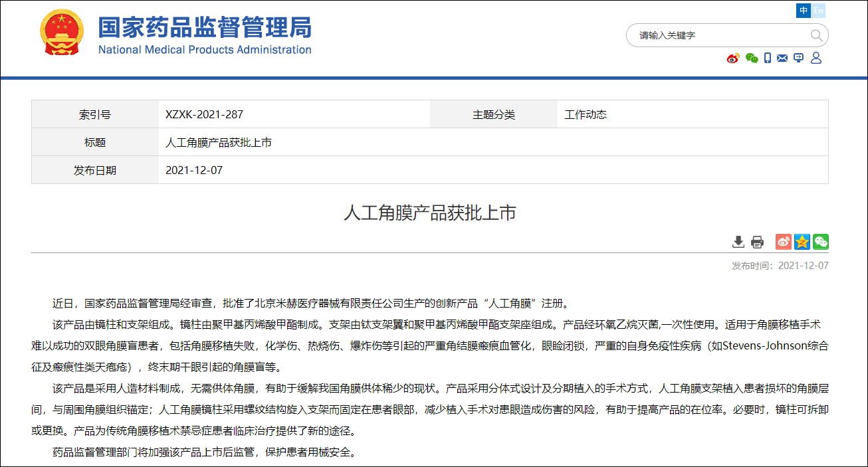Open the WeChat public account icon

752,58
